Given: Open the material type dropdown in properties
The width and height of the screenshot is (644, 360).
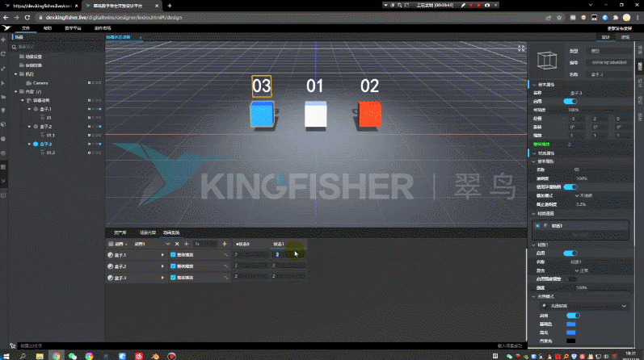Looking at the screenshot, I should coord(585,306).
